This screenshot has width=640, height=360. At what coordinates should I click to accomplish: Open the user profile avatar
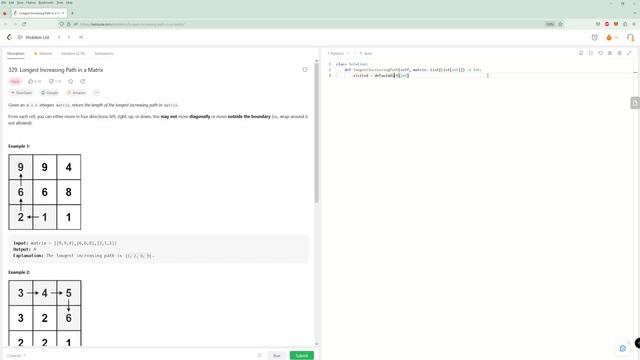point(631,38)
